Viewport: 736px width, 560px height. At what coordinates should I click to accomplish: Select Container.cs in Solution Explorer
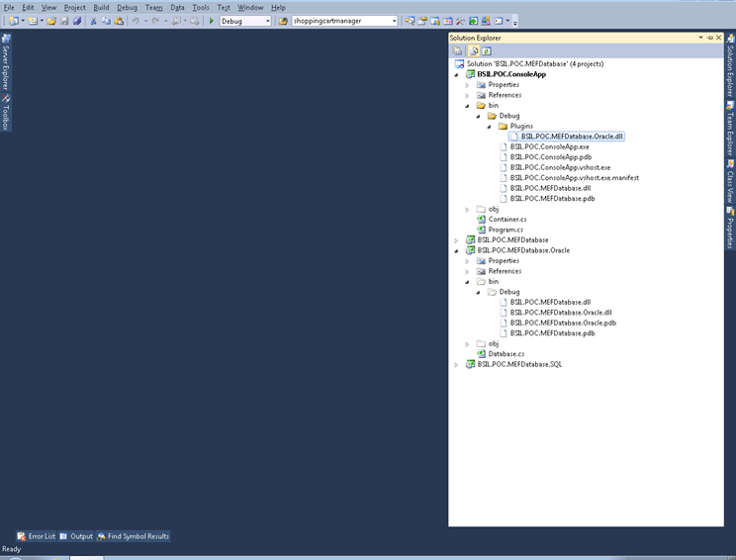point(507,220)
